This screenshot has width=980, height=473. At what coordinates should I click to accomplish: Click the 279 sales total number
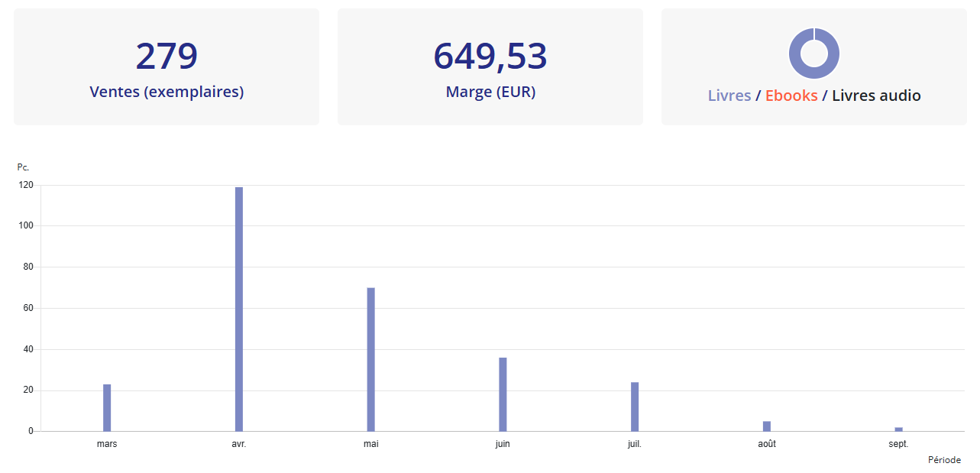(x=167, y=55)
